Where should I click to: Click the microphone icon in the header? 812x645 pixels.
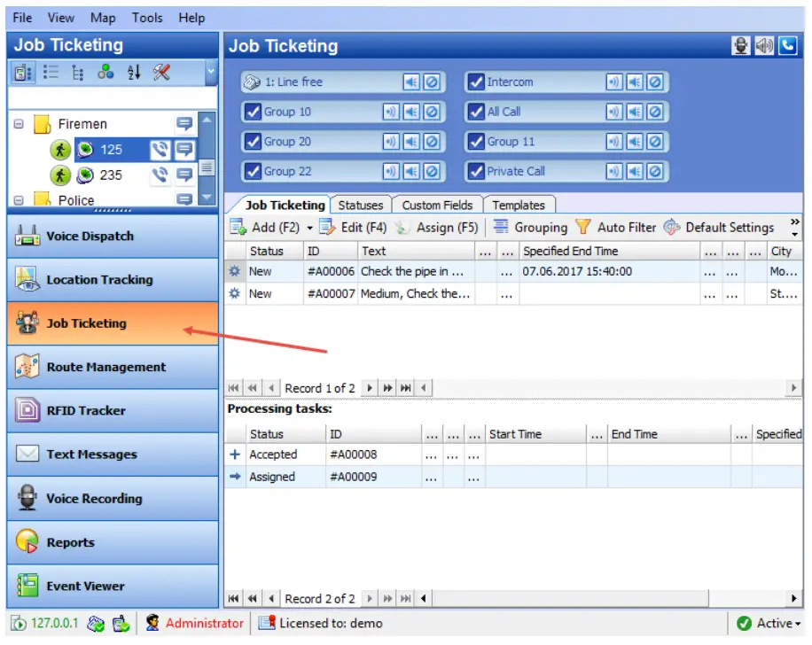(x=741, y=45)
